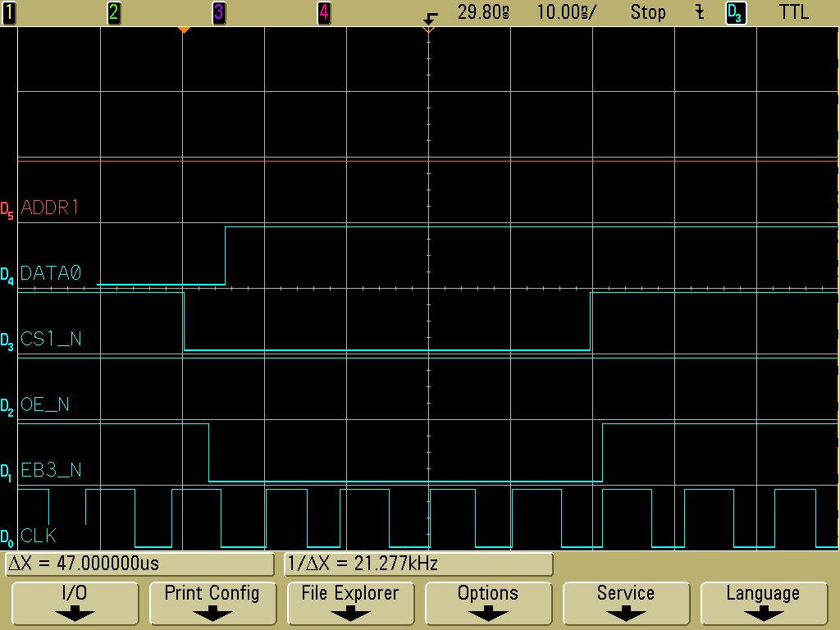This screenshot has width=840, height=630.
Task: Click the Stop run status indicator
Action: pyautogui.click(x=648, y=12)
